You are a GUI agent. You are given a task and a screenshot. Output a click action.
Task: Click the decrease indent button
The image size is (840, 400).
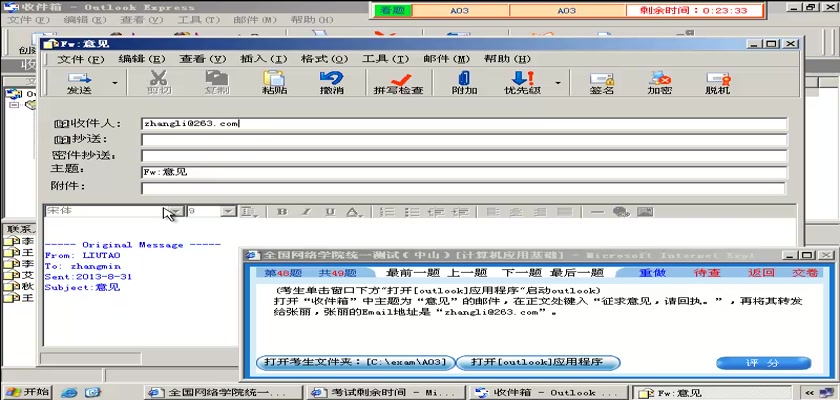tap(436, 212)
